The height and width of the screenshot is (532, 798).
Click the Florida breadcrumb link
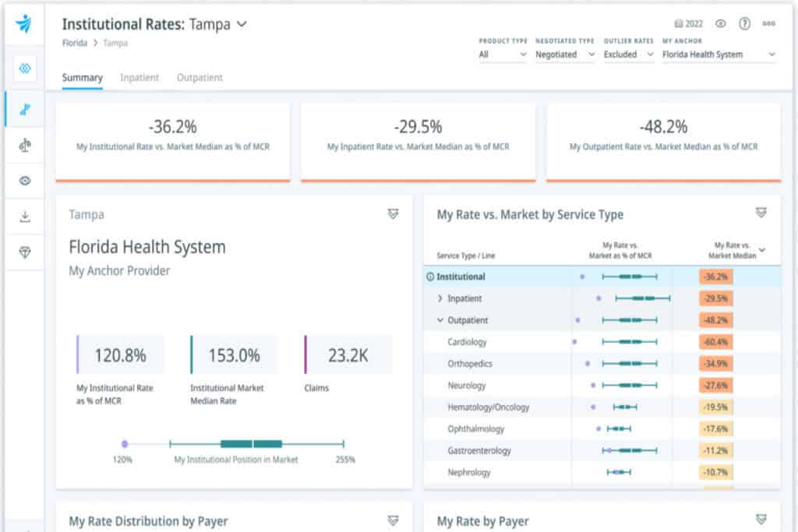tap(74, 43)
